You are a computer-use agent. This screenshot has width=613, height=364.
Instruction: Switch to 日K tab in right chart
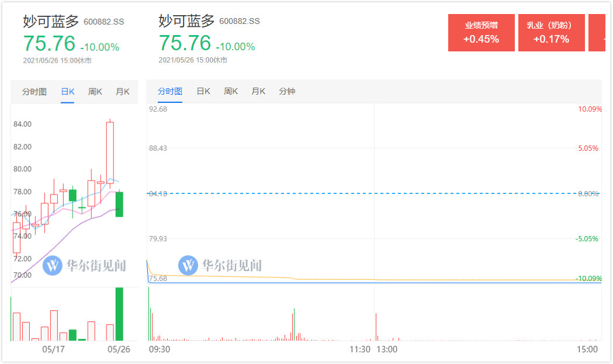(x=203, y=91)
